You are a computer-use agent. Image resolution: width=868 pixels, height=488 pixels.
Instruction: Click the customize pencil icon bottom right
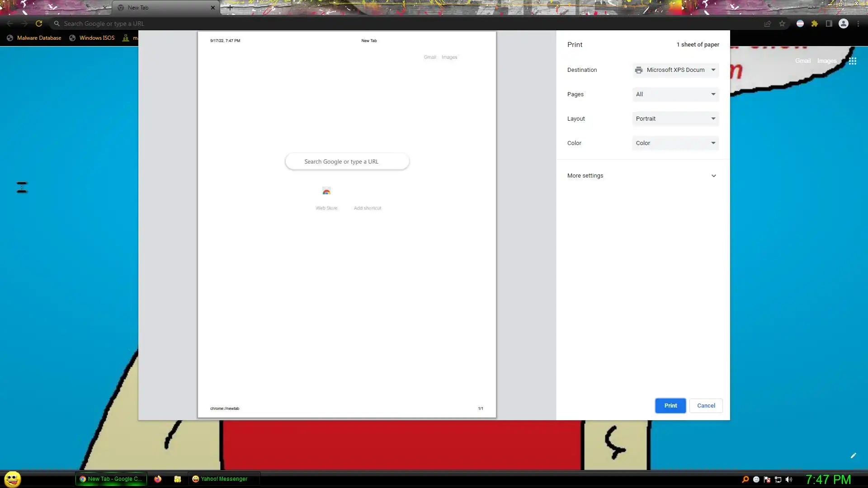853,455
